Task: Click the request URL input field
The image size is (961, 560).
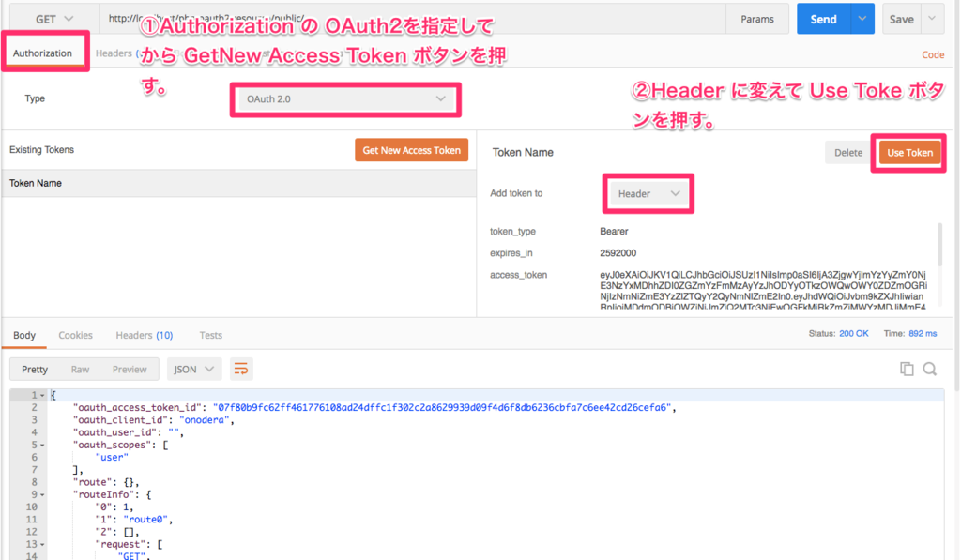Action: 413,19
